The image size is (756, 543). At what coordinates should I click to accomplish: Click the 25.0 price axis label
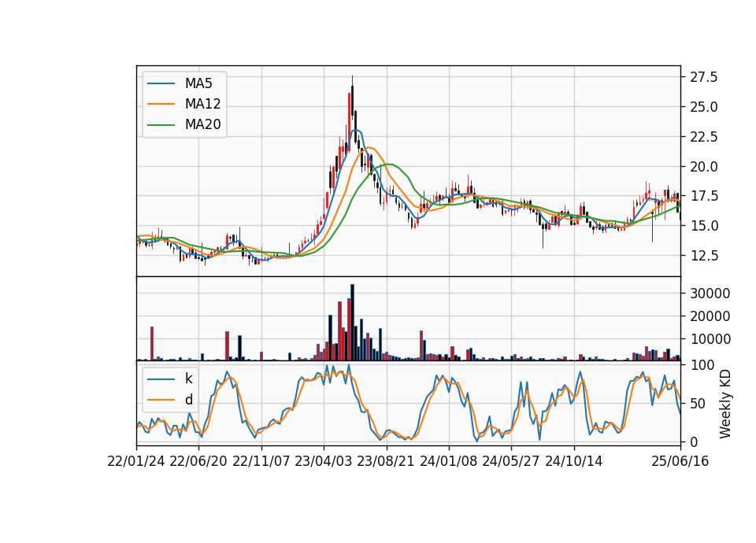(703, 107)
